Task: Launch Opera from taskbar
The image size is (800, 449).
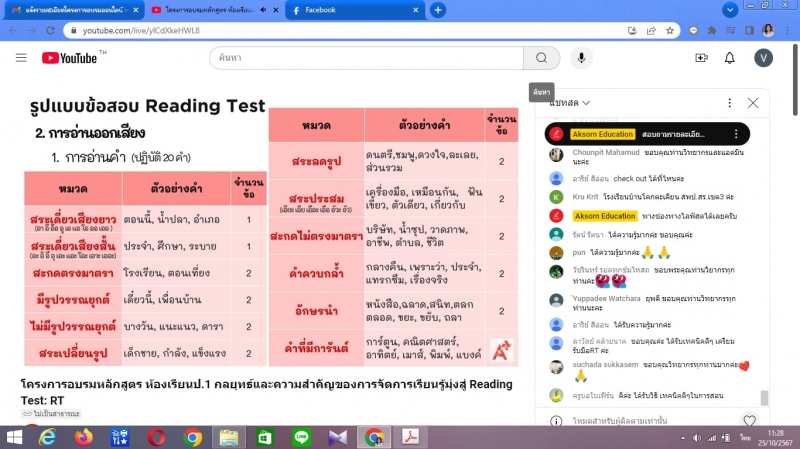Action: [x=156, y=437]
